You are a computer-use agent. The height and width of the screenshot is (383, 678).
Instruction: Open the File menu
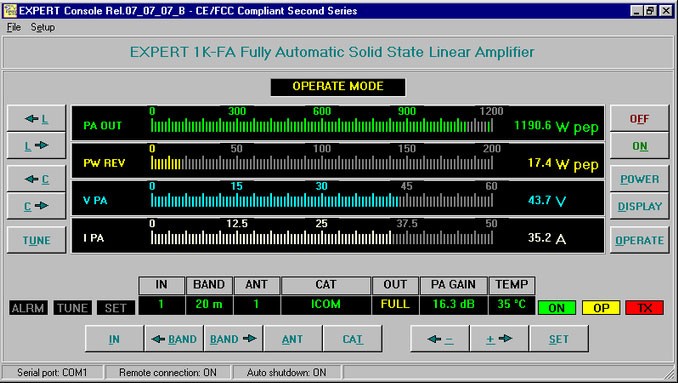[x=13, y=27]
